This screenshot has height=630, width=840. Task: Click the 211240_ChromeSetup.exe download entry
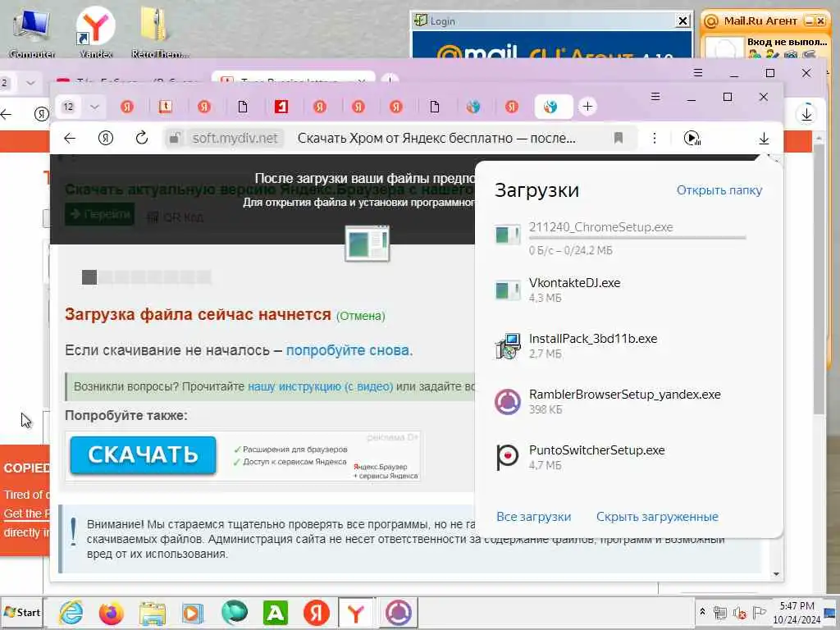click(628, 238)
